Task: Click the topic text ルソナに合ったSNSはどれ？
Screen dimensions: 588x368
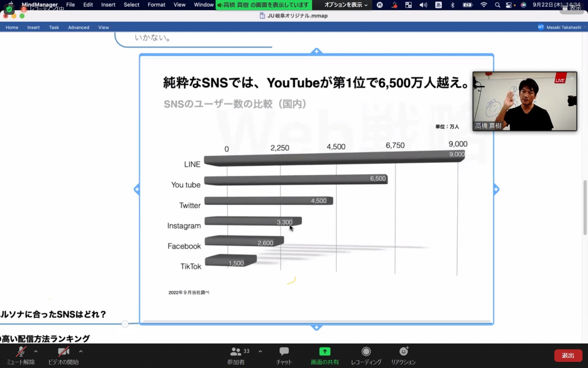Action: click(53, 314)
